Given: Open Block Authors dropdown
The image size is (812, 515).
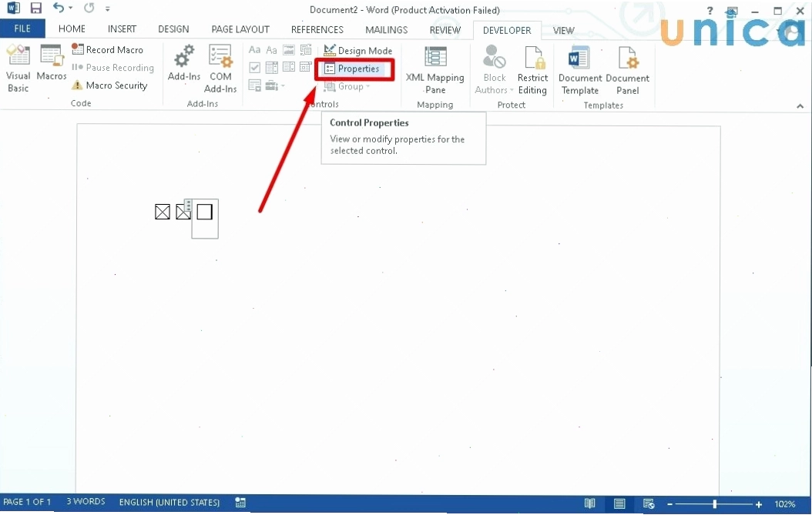Looking at the screenshot, I should coord(512,90).
